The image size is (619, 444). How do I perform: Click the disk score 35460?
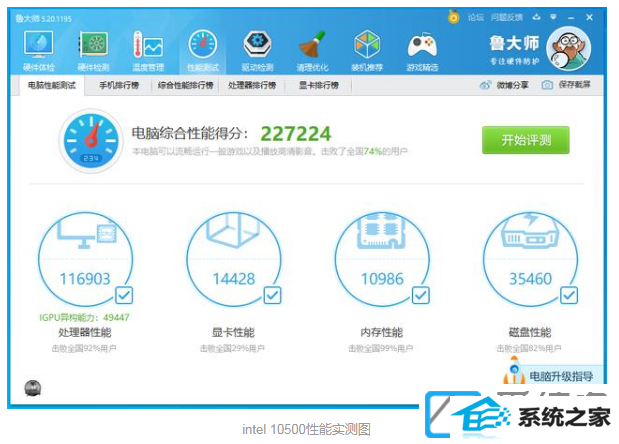pyautogui.click(x=530, y=279)
